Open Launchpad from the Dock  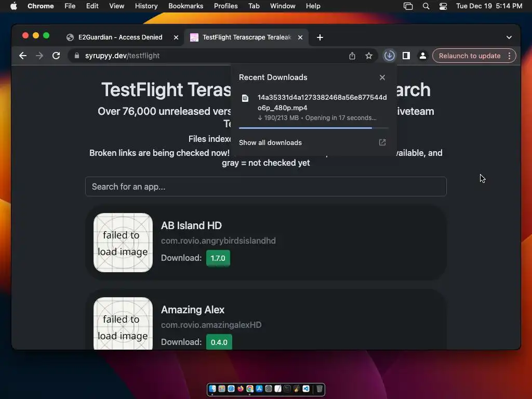tap(222, 389)
